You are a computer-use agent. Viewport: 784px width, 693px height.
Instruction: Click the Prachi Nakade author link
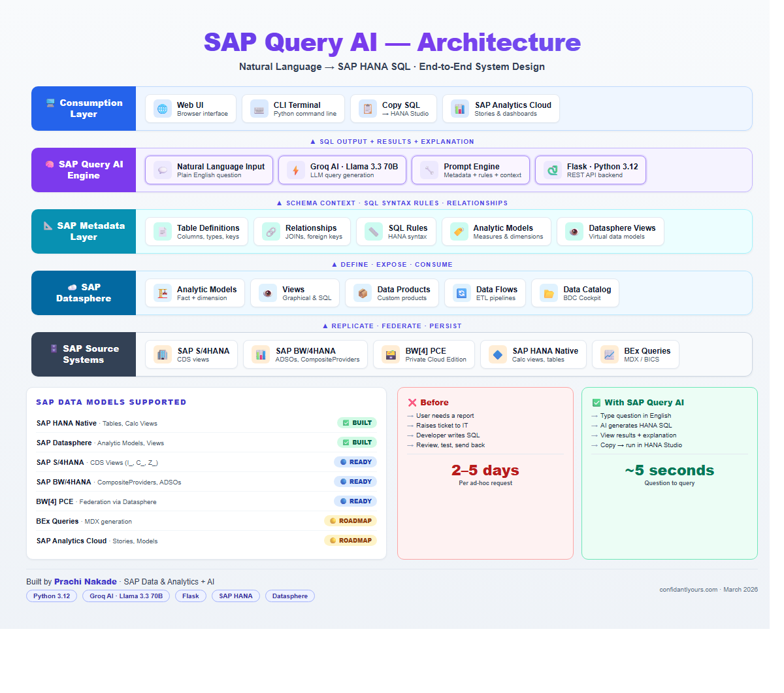(x=85, y=581)
